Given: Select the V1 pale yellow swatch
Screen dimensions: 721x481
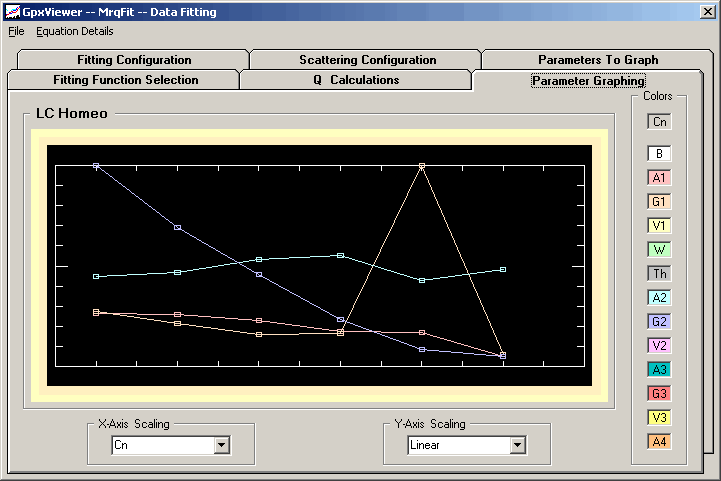Looking at the screenshot, I should point(659,226).
